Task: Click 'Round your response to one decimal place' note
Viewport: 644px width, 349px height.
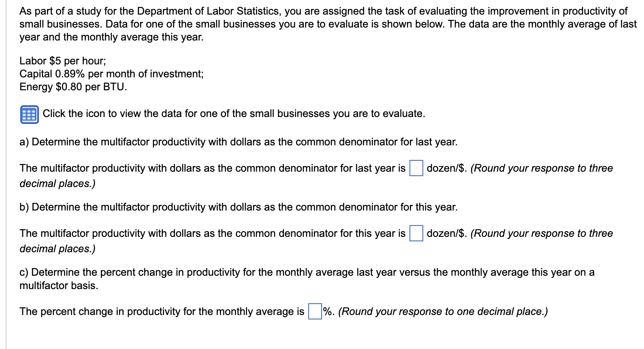Action: click(x=443, y=311)
